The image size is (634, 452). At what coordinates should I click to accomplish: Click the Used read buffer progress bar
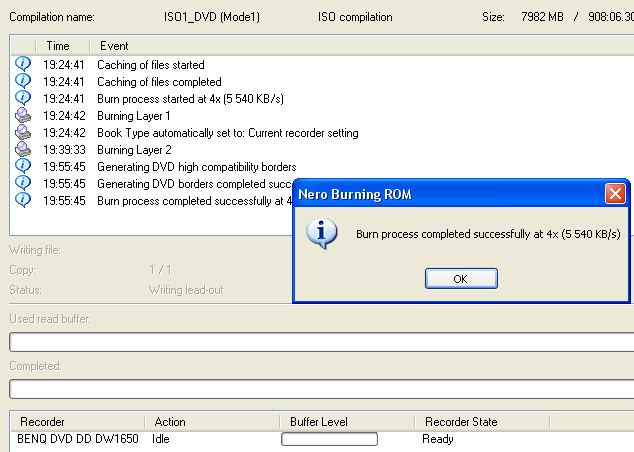point(322,342)
